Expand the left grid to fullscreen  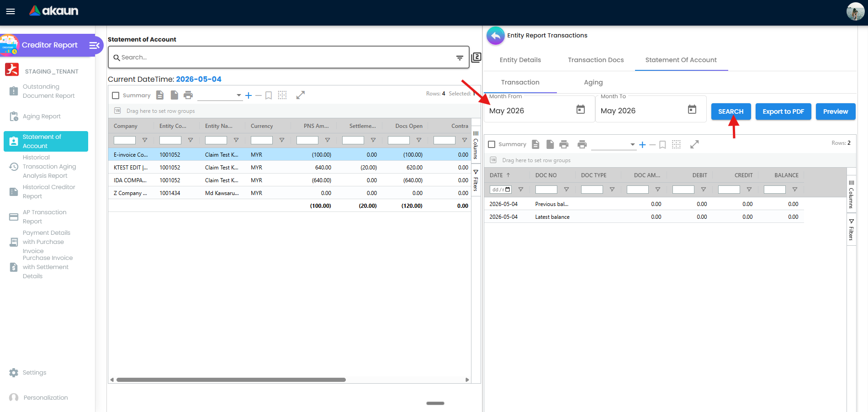[301, 95]
